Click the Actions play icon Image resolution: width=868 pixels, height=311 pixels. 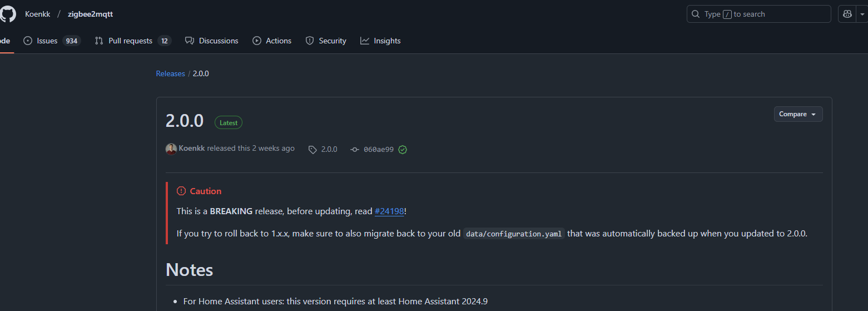coord(257,41)
